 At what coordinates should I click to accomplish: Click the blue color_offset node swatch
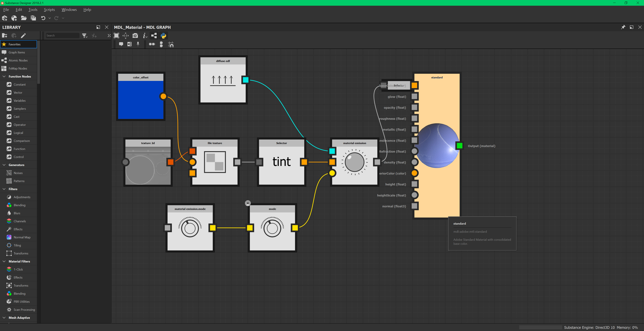click(141, 100)
